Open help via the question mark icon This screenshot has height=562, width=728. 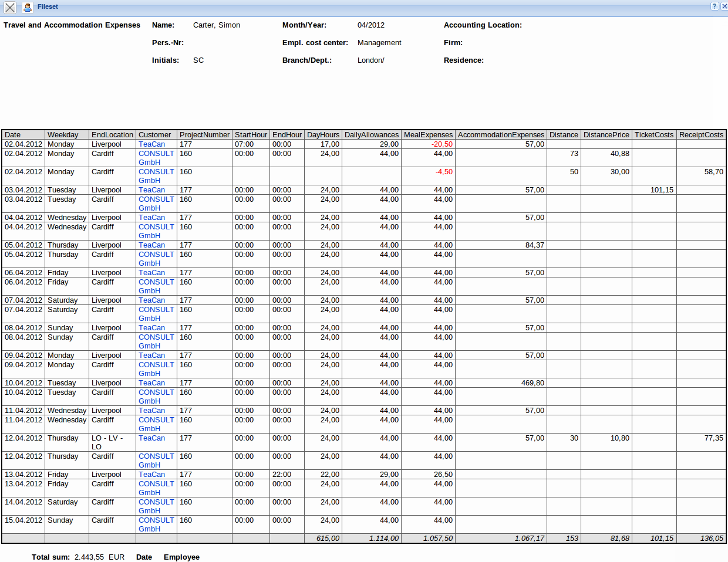tap(714, 6)
